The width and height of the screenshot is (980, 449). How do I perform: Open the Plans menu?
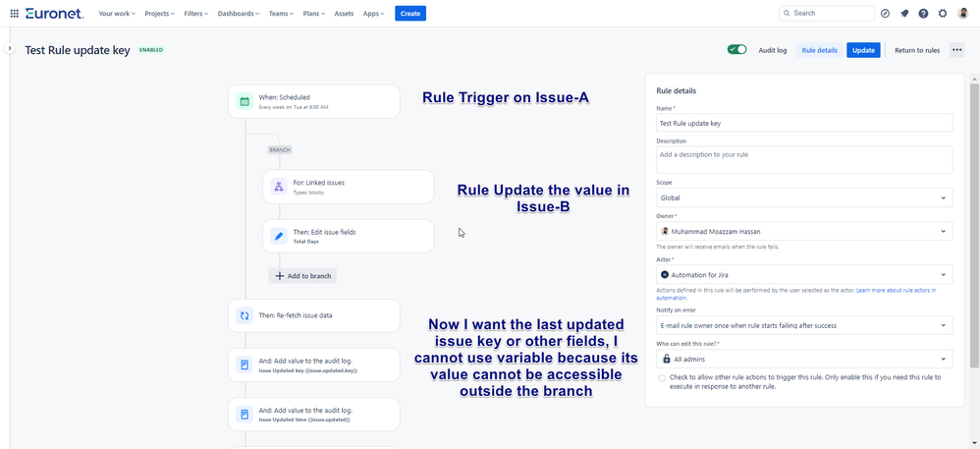(x=314, y=13)
